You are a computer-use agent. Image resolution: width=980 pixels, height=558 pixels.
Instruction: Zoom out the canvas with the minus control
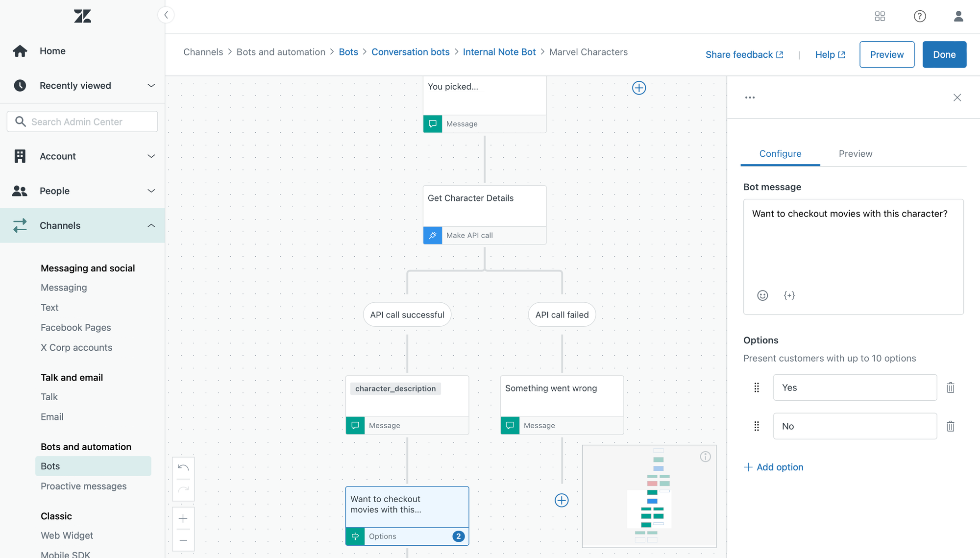(183, 540)
